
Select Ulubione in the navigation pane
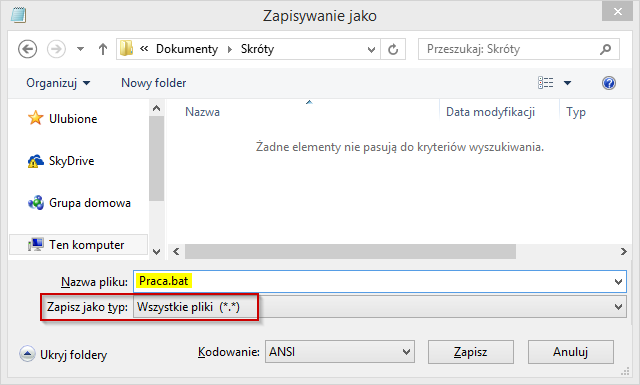[73, 119]
